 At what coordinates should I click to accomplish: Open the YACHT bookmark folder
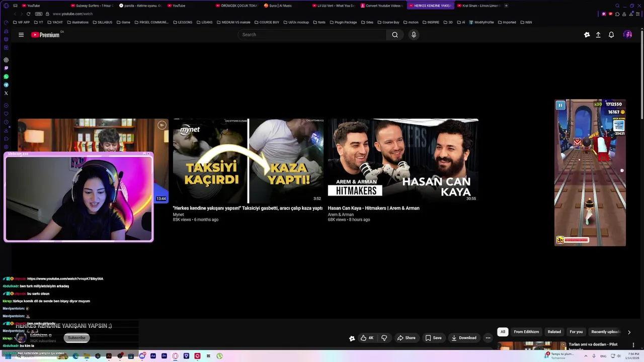coord(55,22)
